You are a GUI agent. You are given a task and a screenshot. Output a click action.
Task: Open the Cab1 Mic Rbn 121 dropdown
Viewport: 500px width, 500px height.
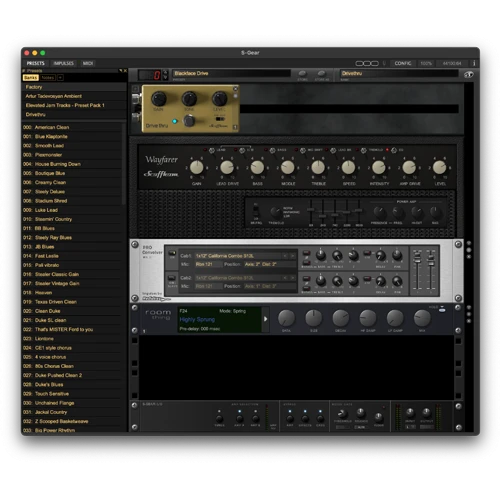click(x=209, y=264)
